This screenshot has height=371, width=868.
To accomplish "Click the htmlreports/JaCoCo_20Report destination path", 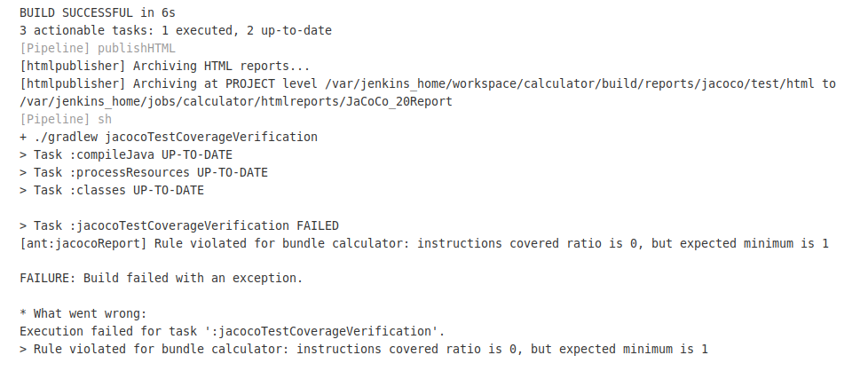I will (236, 102).
